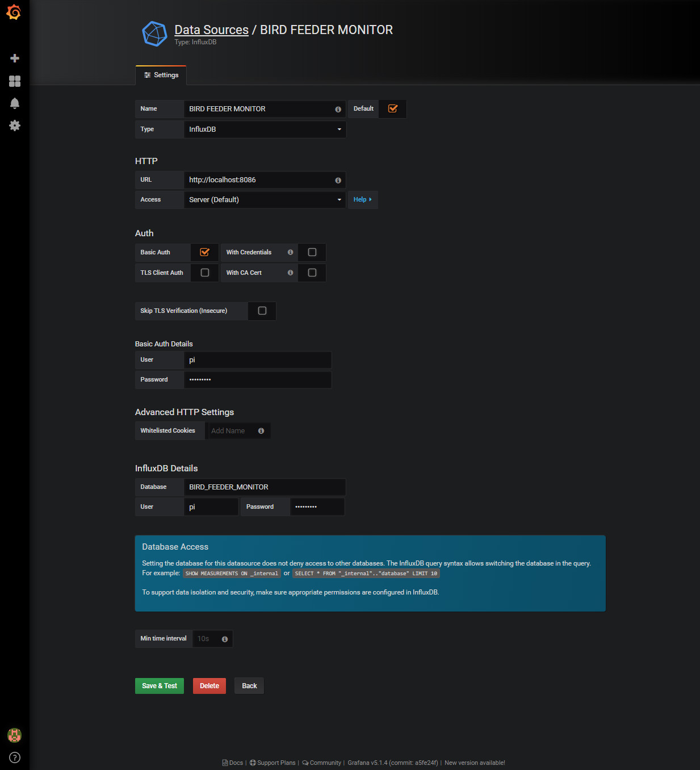
Task: Click the Grafana v5.1.4 version text
Action: [393, 763]
